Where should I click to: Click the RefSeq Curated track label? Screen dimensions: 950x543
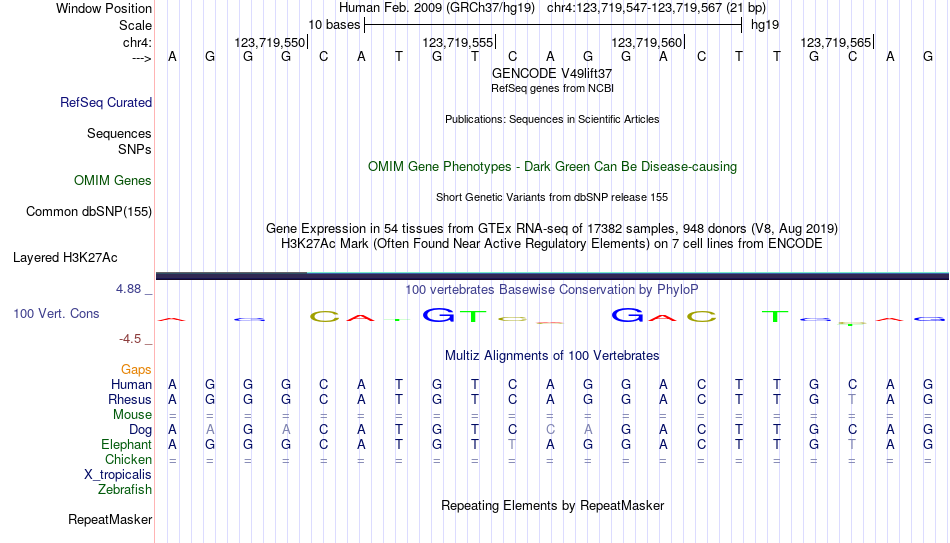106,102
